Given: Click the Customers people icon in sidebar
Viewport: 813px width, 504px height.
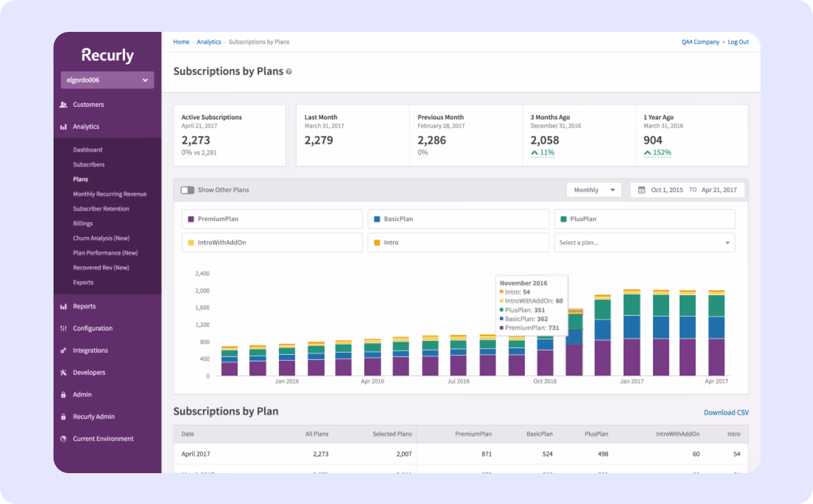Looking at the screenshot, I should tap(63, 104).
